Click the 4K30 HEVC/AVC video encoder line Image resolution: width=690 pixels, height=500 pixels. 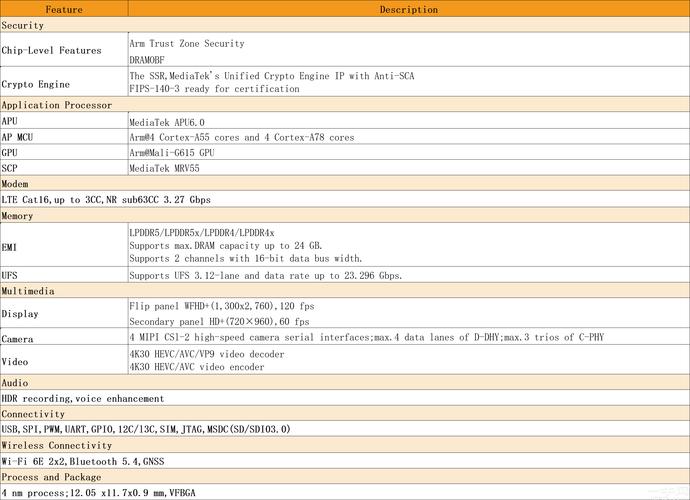click(x=197, y=367)
